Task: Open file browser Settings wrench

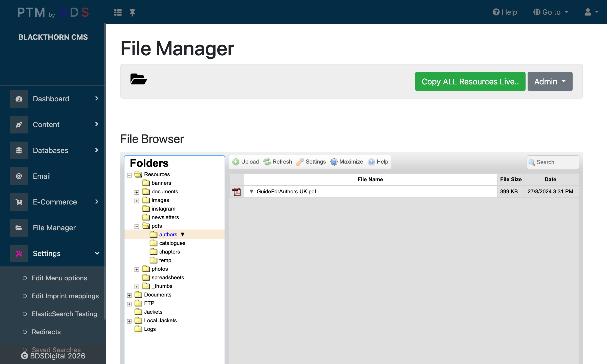Action: pos(300,162)
